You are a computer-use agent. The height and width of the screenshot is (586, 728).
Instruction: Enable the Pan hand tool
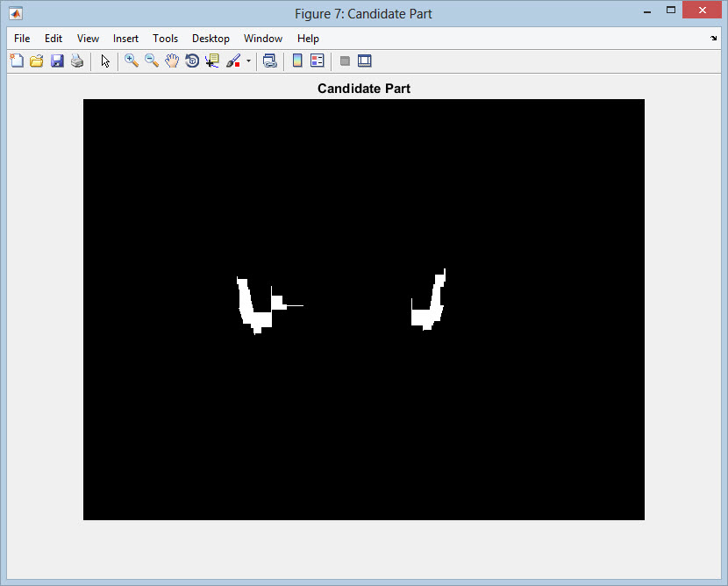coord(172,61)
